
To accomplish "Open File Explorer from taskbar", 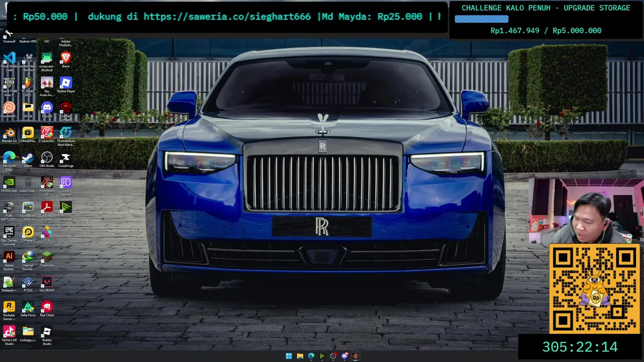I will (x=300, y=356).
